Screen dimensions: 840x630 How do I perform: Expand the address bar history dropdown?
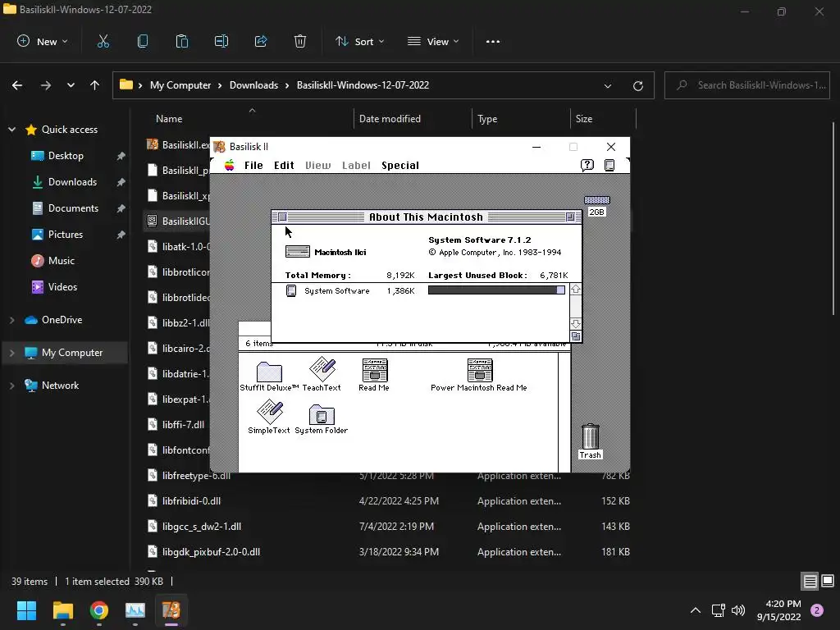click(608, 85)
